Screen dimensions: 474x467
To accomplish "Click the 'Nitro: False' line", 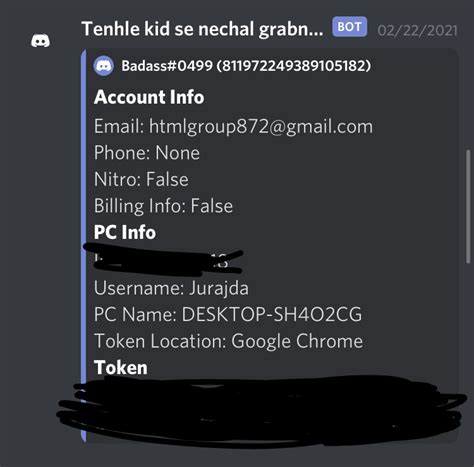I will point(141,179).
